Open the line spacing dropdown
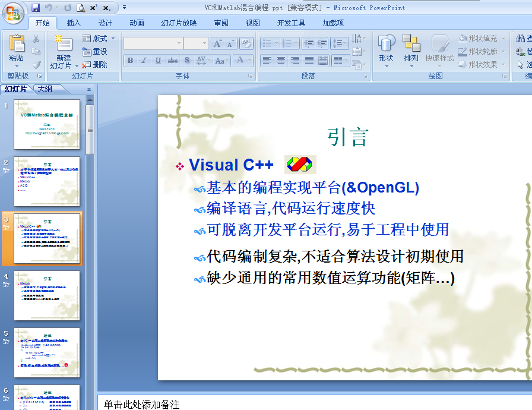532x410 pixels. [x=340, y=43]
